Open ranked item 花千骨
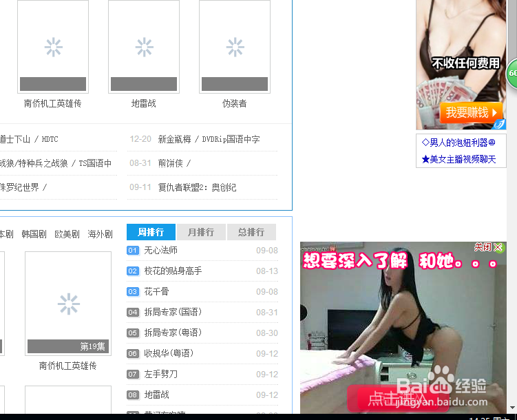Image resolution: width=517 pixels, height=420 pixels. point(156,291)
